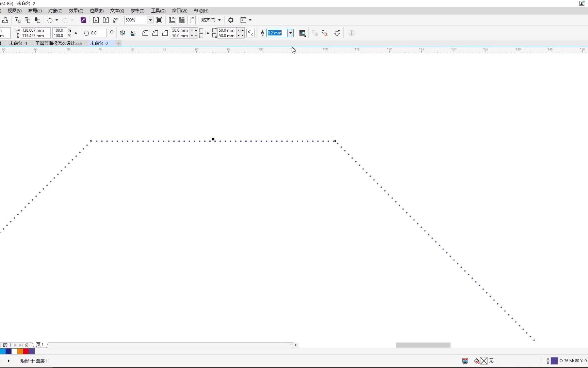Pick the red swatch in document palette
The image size is (588, 368).
click(26, 351)
